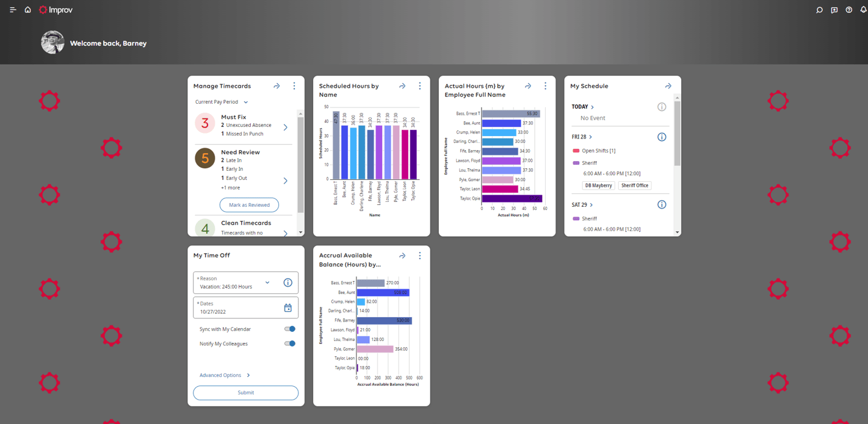Image resolution: width=868 pixels, height=424 pixels.
Task: Enable Sync with My Calendar toggle
Action: 290,328
